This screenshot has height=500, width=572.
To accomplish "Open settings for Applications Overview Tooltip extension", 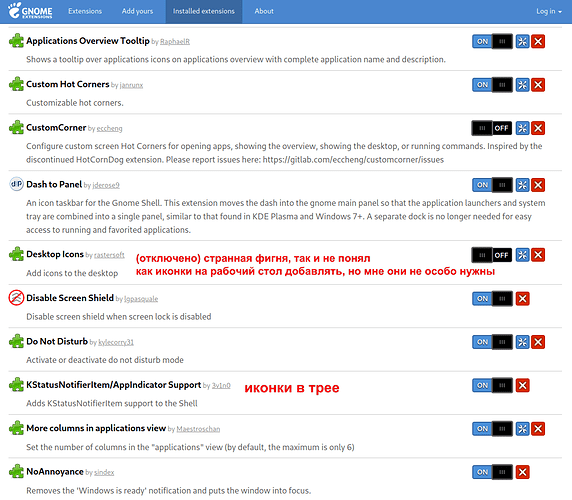I will click(522, 42).
